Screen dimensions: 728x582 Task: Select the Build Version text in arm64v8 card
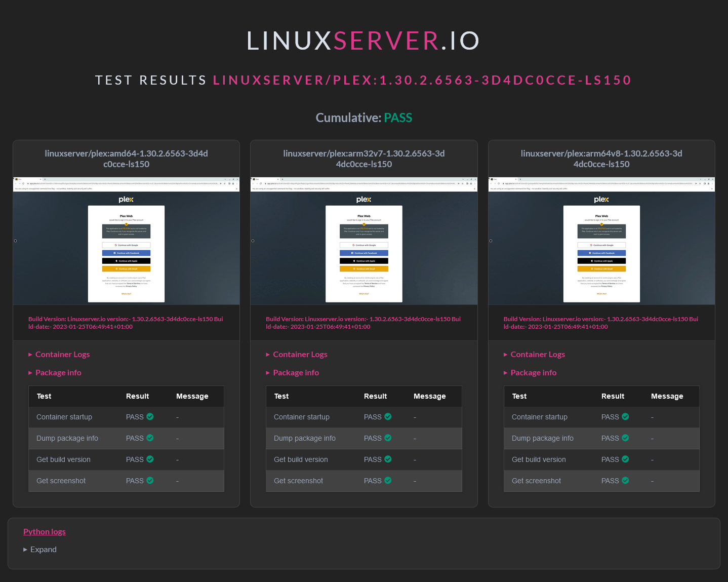point(601,323)
